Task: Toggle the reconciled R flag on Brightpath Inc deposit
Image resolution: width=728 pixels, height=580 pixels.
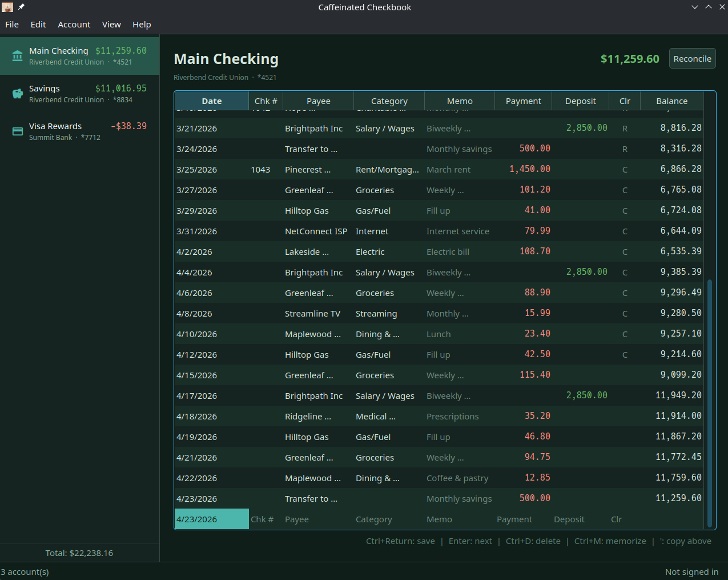Action: point(625,128)
